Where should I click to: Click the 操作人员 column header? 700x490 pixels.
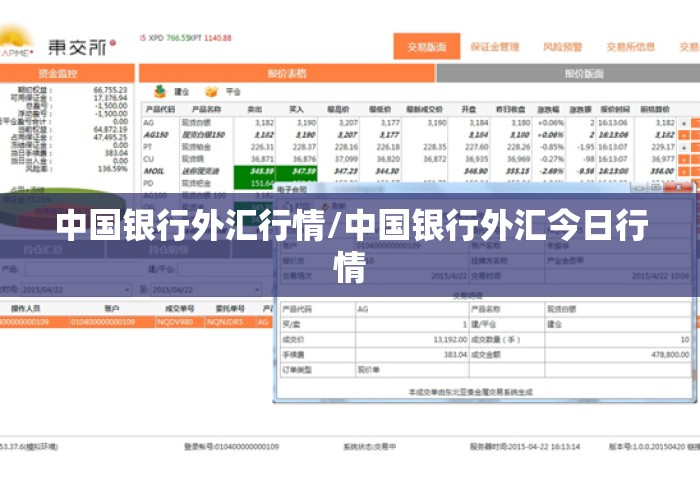(x=25, y=308)
